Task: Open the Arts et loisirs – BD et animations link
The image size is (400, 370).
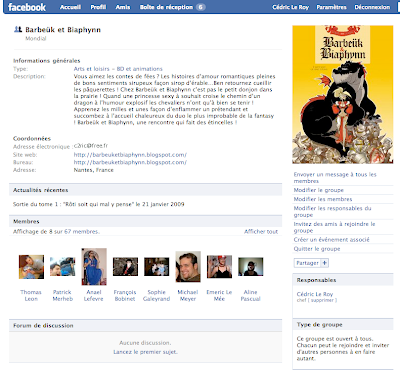Action: (x=118, y=69)
